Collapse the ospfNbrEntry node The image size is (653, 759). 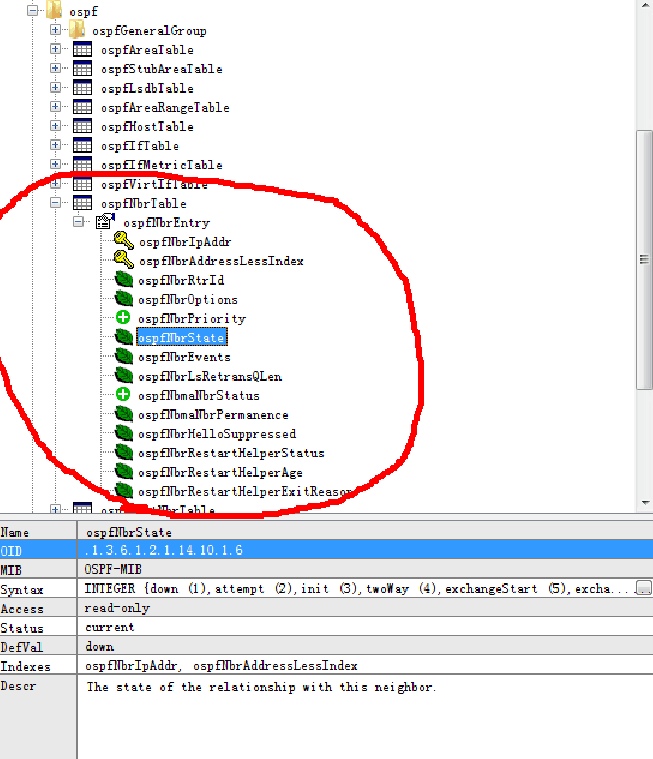[x=79, y=223]
